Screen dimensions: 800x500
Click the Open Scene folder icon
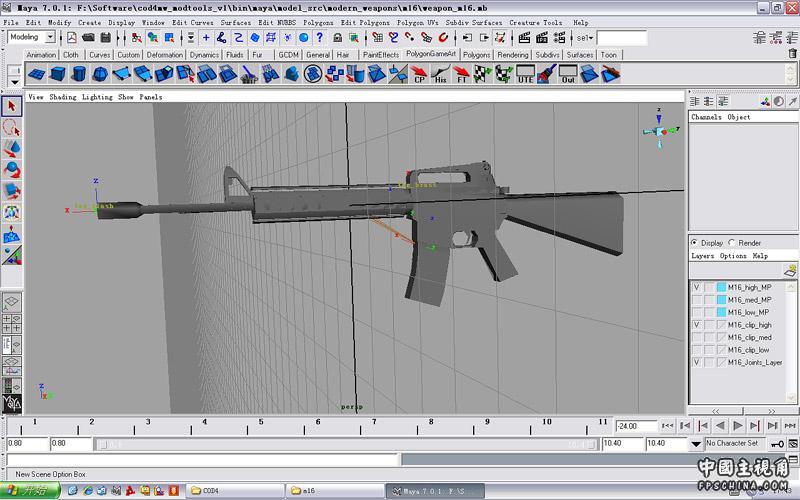[89, 38]
